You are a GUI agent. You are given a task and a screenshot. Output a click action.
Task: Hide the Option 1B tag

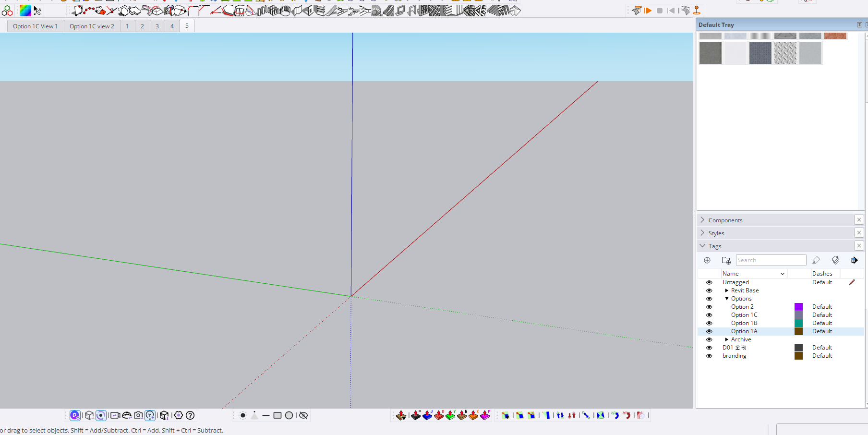point(709,323)
